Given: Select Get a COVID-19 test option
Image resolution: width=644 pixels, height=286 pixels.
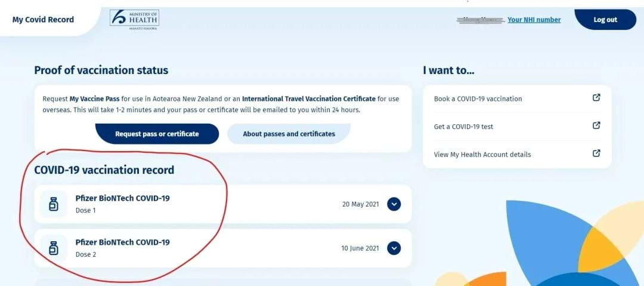Looking at the screenshot, I should click(x=517, y=127).
